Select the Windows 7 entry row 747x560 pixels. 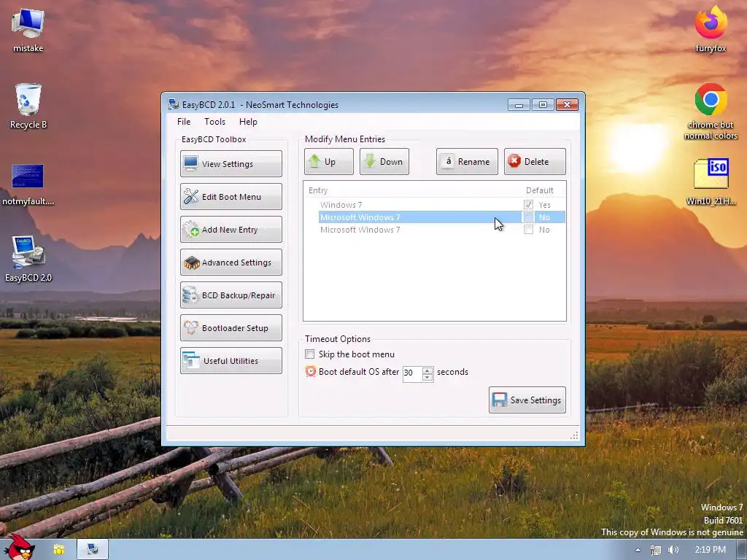tap(435, 205)
